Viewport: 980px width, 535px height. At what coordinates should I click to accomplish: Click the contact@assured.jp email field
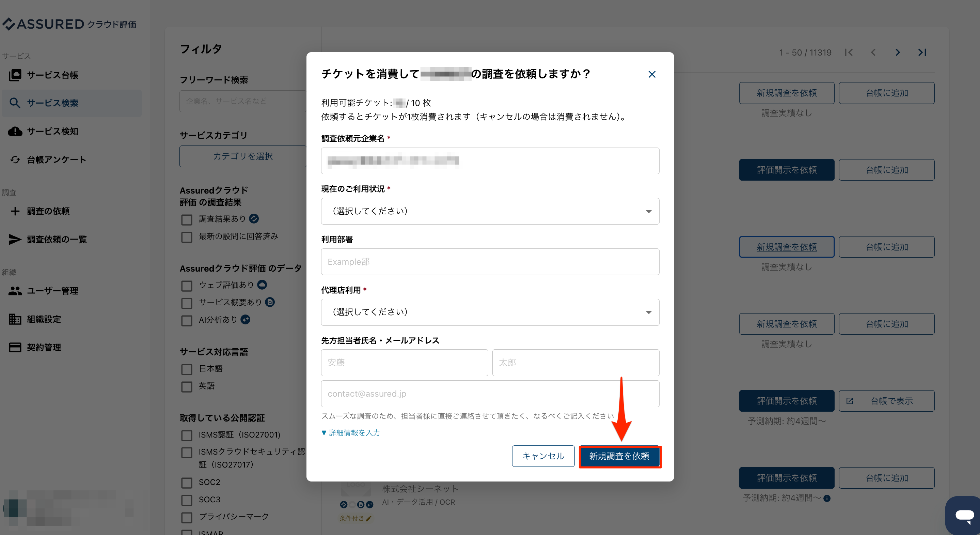[x=490, y=394]
